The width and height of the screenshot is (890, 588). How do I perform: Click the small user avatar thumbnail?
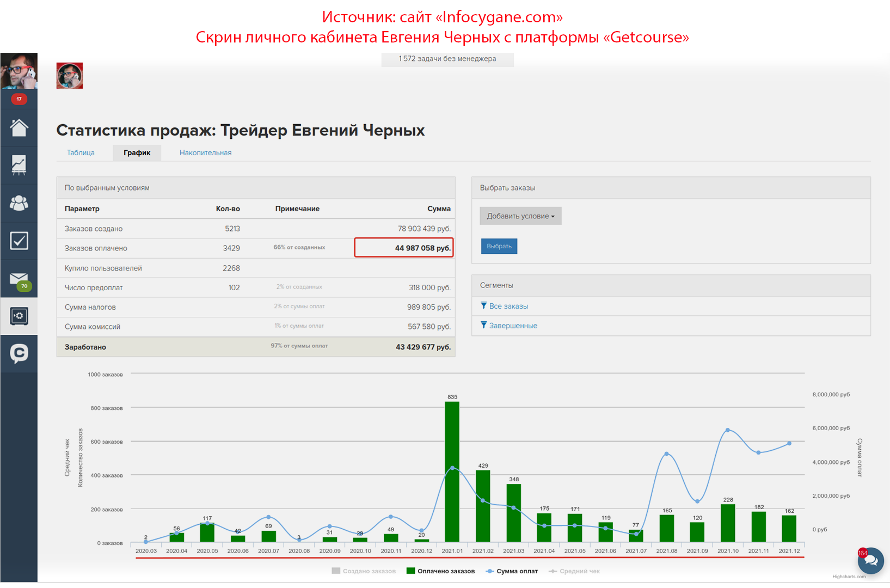click(70, 76)
